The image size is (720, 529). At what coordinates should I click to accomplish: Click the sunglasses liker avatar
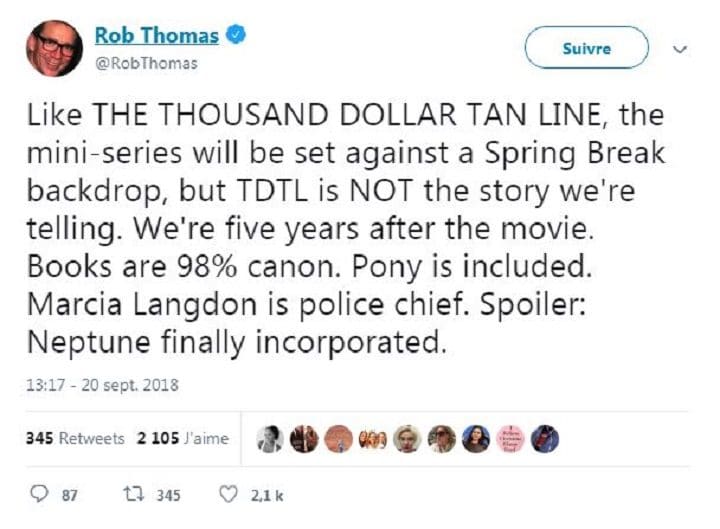441,438
